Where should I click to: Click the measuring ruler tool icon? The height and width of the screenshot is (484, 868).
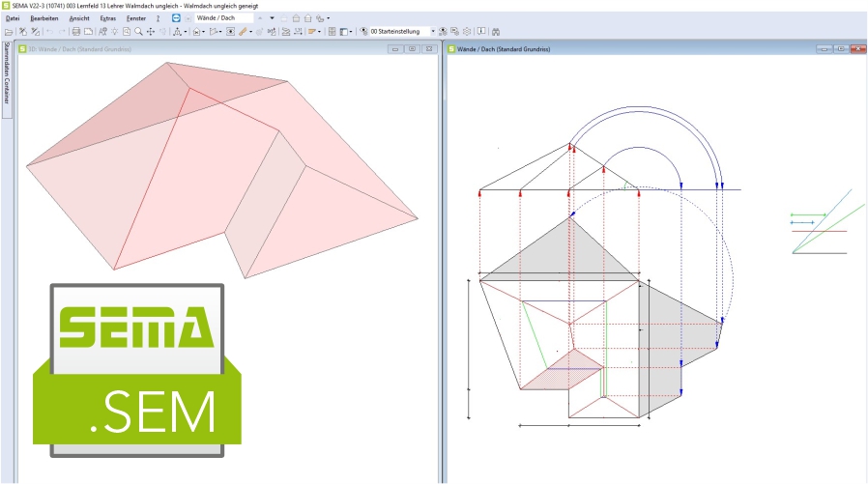coord(243,32)
